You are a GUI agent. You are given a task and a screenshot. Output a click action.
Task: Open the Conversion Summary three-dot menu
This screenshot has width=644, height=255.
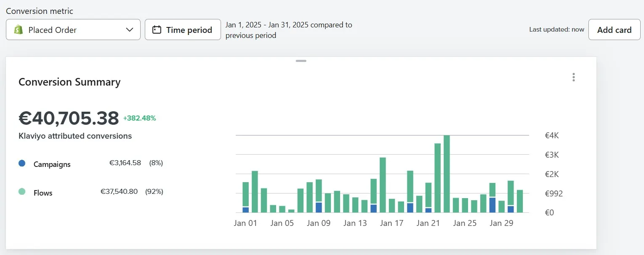tap(573, 77)
